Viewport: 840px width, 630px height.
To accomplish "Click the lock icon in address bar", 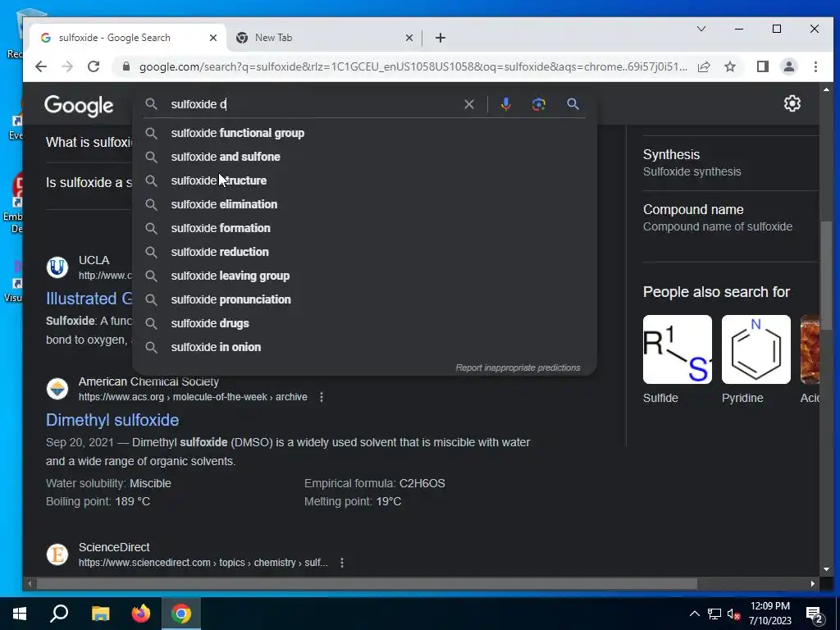I will point(126,66).
